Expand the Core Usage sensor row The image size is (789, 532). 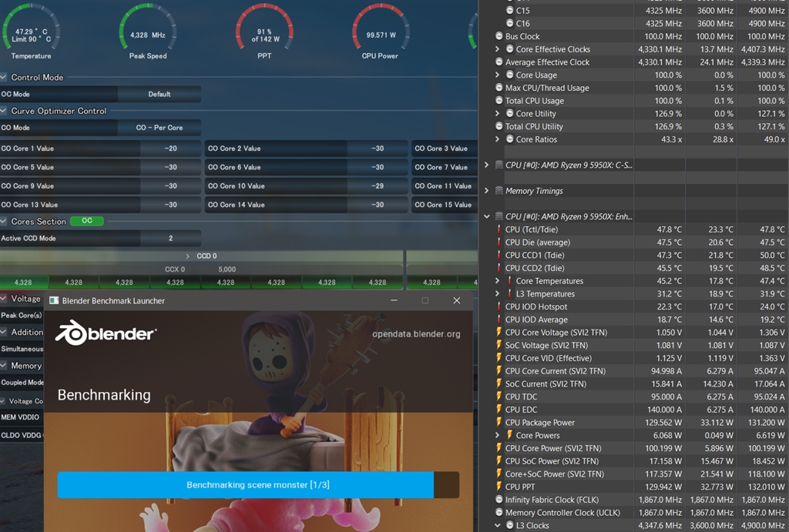click(497, 75)
